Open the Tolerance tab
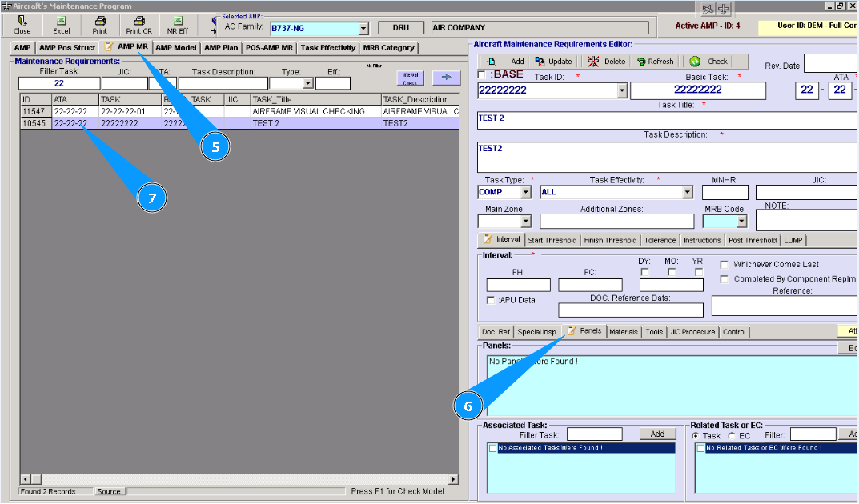 point(660,240)
